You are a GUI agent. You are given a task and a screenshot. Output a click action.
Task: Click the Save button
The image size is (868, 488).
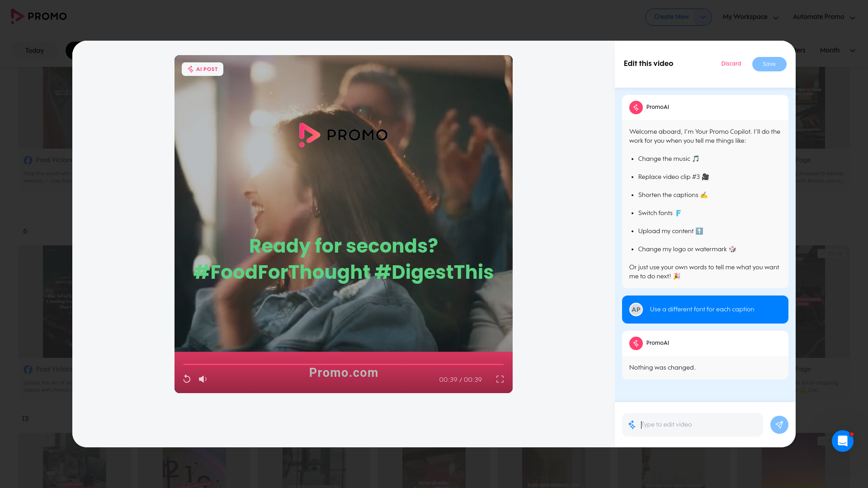click(x=769, y=64)
